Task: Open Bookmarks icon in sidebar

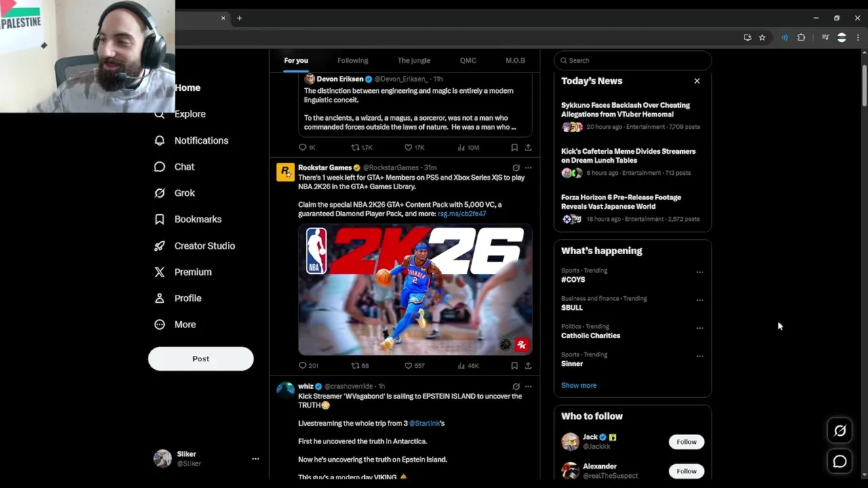Action: click(159, 219)
